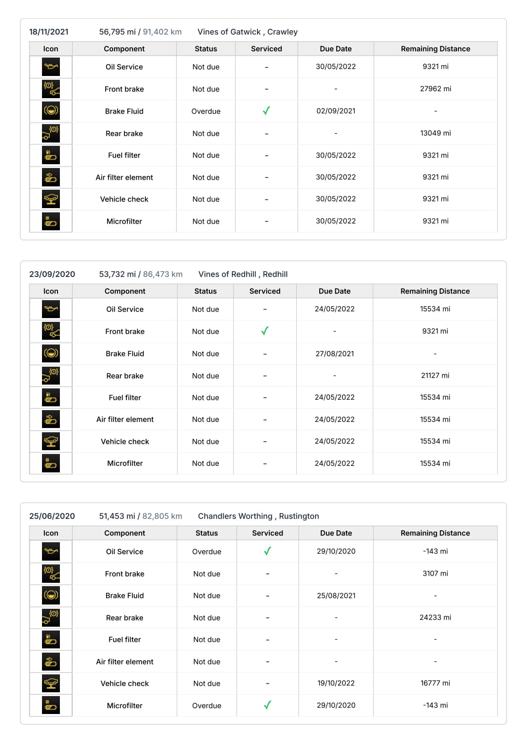Click Fuel filter icon in 23/09/2020 record

click(x=51, y=398)
